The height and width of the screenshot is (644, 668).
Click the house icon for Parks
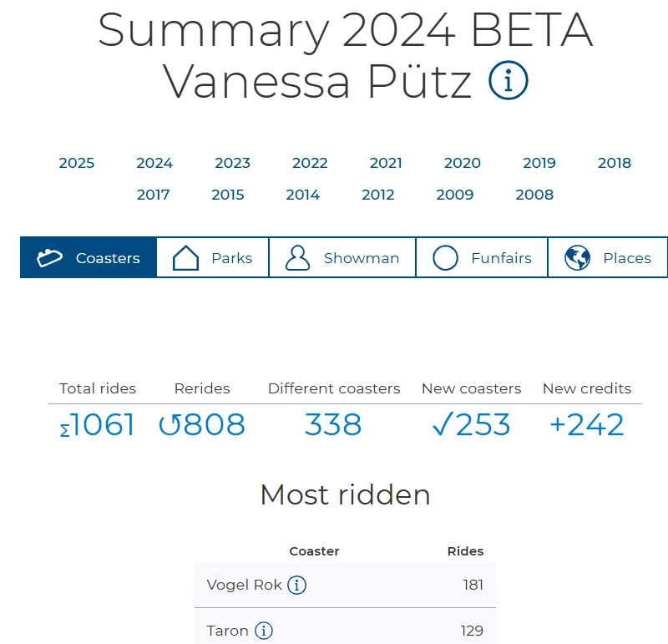(x=185, y=258)
